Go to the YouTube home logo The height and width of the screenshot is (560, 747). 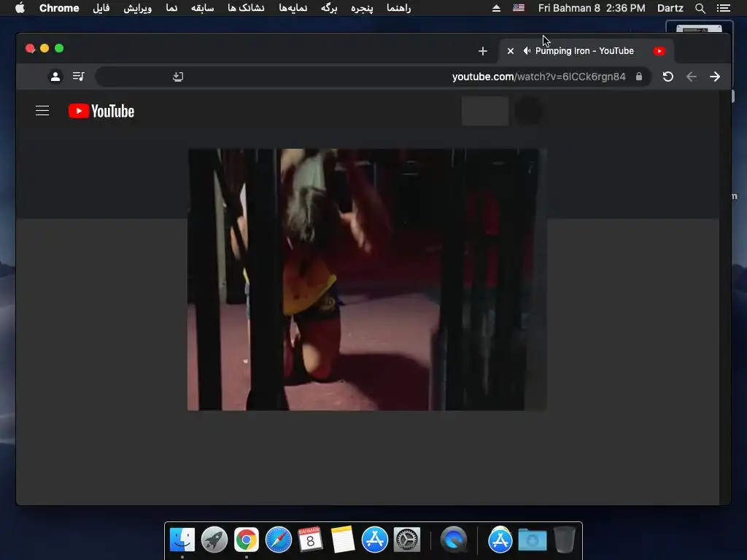(x=101, y=111)
